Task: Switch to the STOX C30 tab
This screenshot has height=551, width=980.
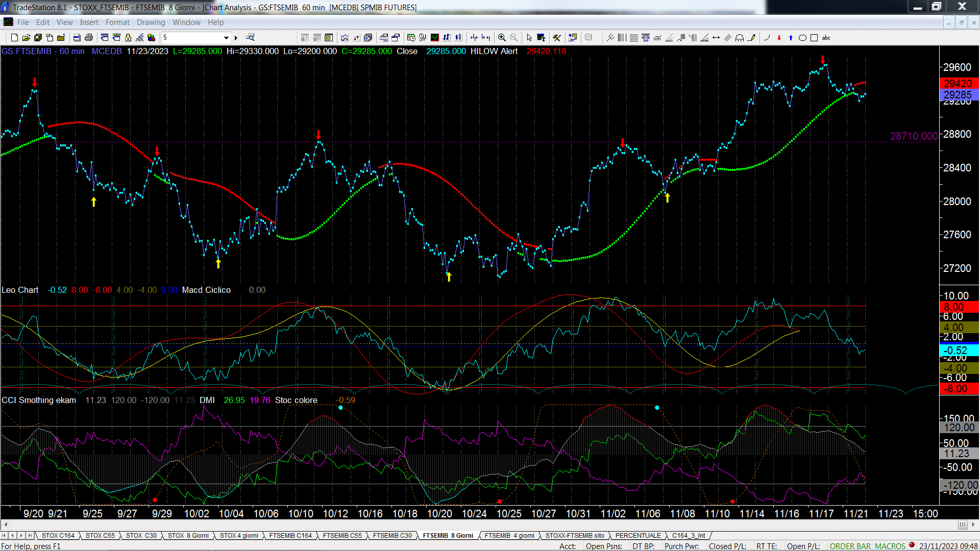Action: coord(141,536)
